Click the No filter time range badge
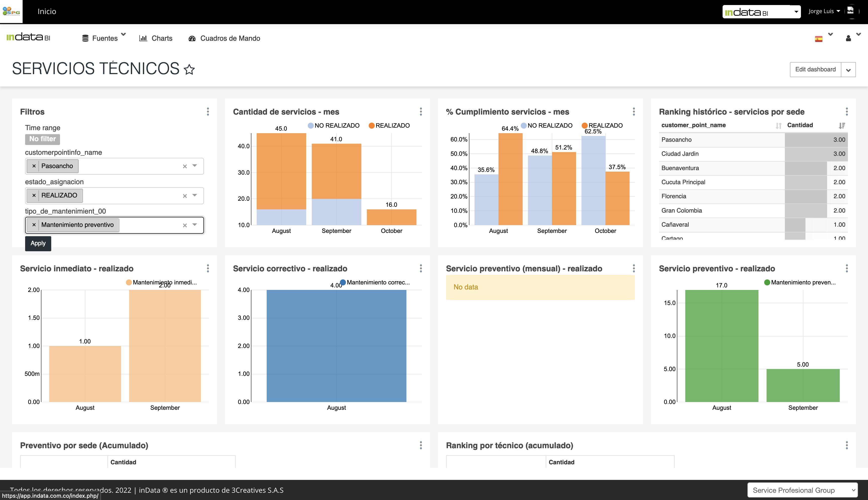Viewport: 868px width, 500px height. coord(42,139)
